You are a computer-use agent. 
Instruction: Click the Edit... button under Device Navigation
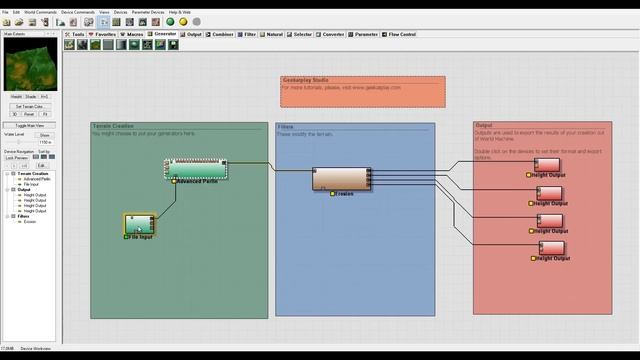click(x=41, y=166)
